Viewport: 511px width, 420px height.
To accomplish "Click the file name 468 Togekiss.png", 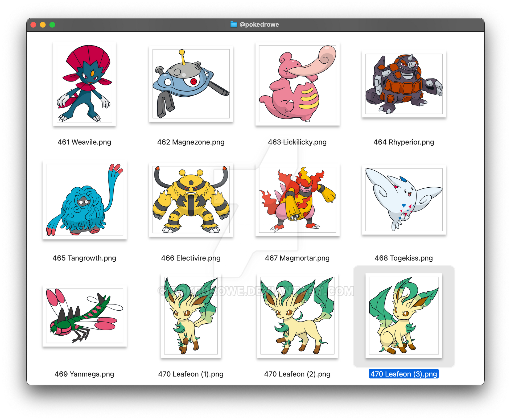I will point(404,258).
